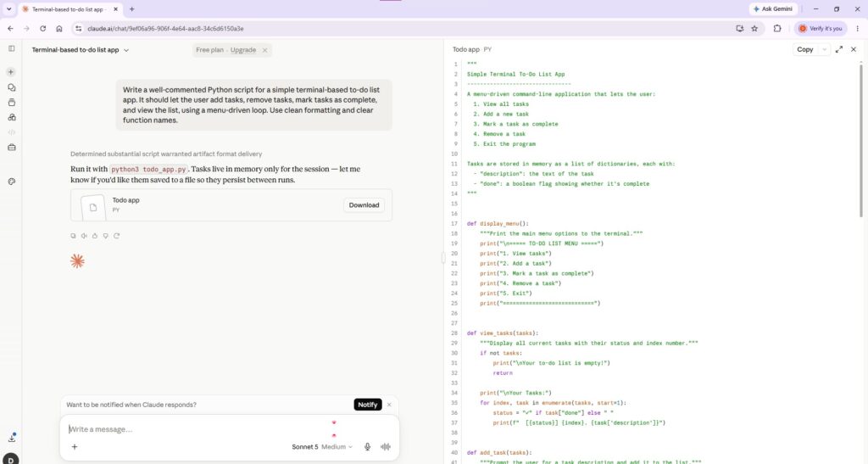The height and width of the screenshot is (464, 868).
Task: Start voice mode with waveform icon
Action: [x=386, y=447]
